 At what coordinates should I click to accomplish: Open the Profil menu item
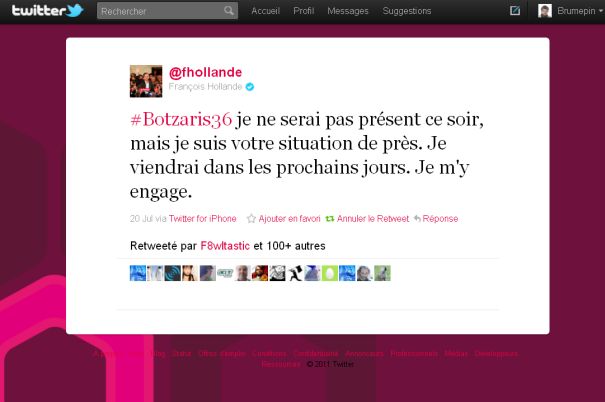[x=304, y=11]
